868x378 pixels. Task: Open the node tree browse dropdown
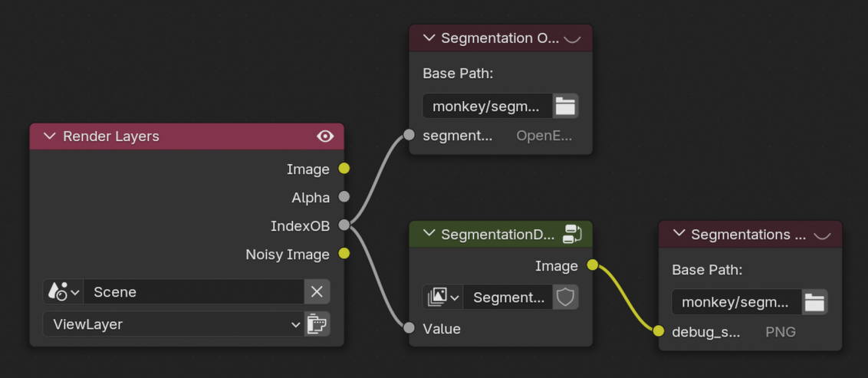tap(443, 297)
